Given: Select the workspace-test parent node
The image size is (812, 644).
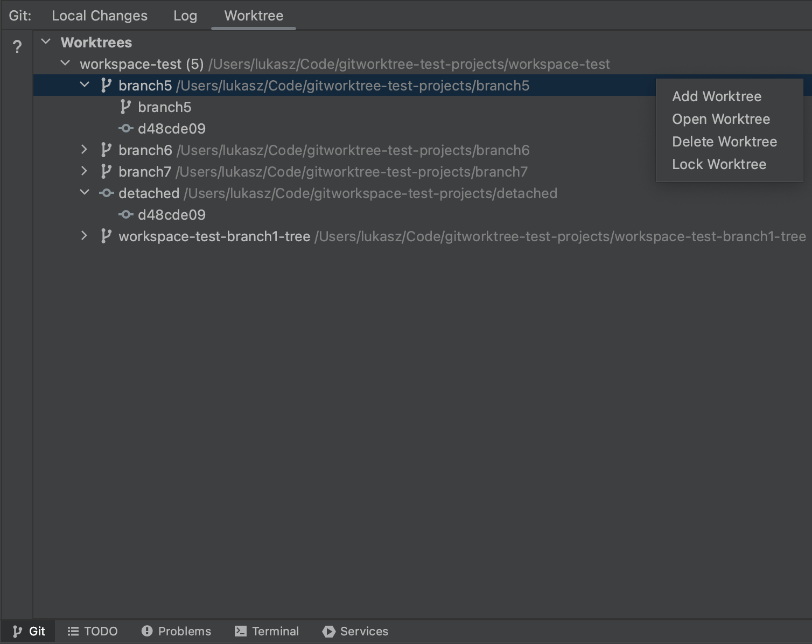Looking at the screenshot, I should pos(142,64).
